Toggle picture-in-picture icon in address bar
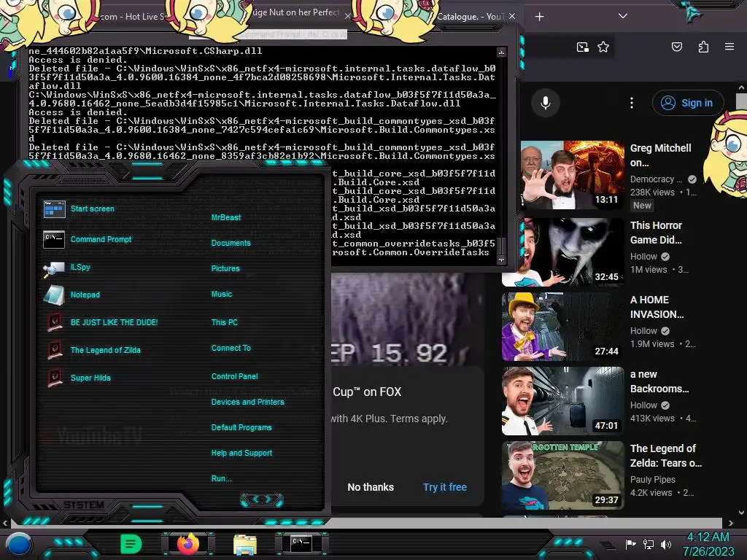 coord(582,47)
